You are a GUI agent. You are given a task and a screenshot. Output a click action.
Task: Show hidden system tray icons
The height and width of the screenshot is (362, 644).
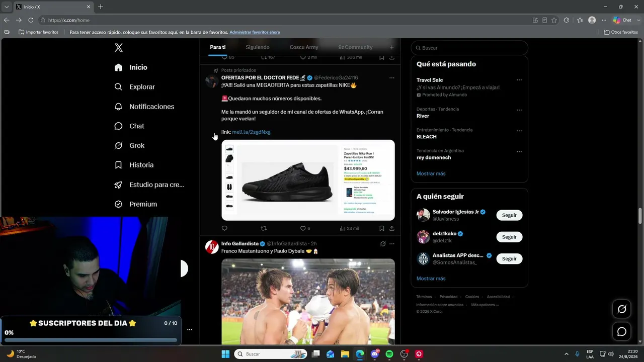[567, 354]
